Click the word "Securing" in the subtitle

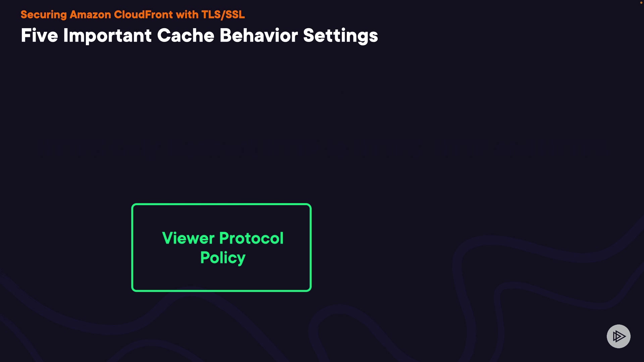click(44, 15)
